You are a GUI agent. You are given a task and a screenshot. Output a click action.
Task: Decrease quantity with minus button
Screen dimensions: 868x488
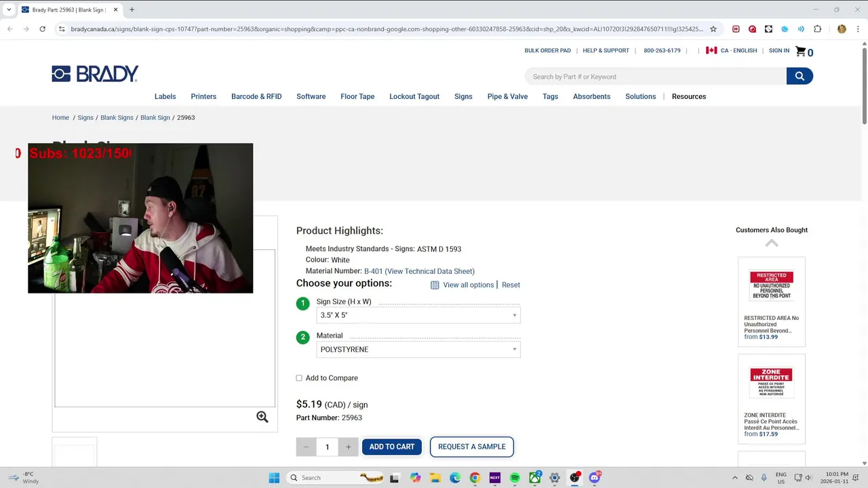coord(306,447)
